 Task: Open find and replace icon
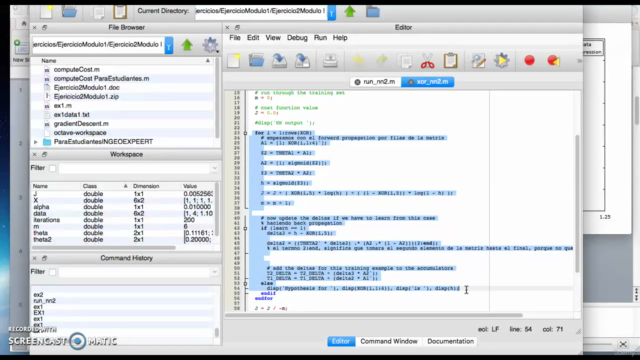pos(478,61)
